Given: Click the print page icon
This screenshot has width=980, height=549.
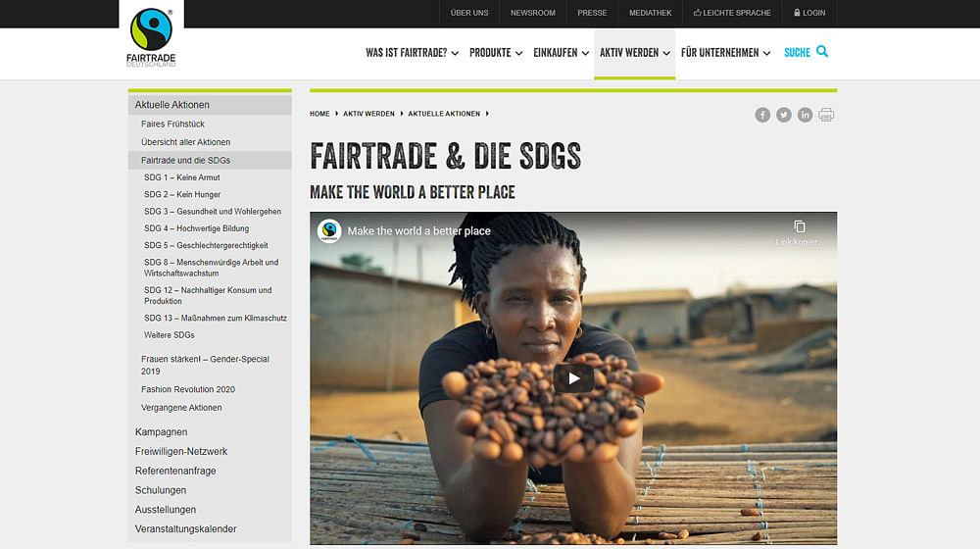Looking at the screenshot, I should (x=826, y=115).
